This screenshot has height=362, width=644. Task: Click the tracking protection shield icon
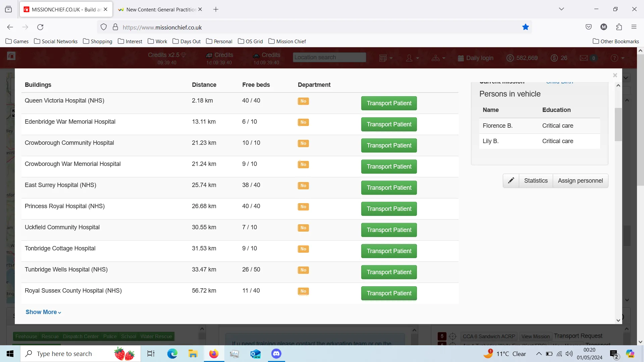tap(104, 27)
